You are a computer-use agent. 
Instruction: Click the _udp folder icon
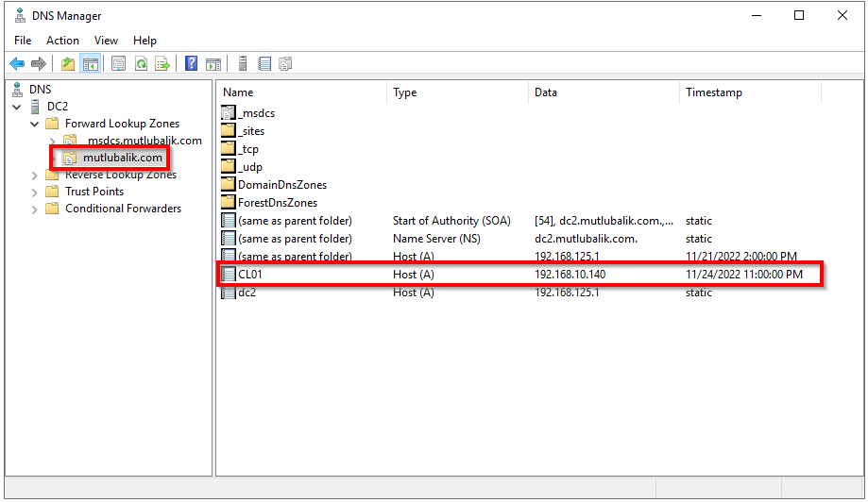[228, 166]
